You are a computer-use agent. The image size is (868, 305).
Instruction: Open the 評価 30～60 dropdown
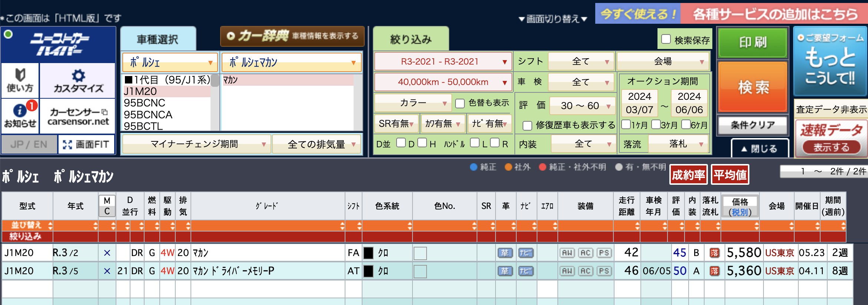click(582, 106)
